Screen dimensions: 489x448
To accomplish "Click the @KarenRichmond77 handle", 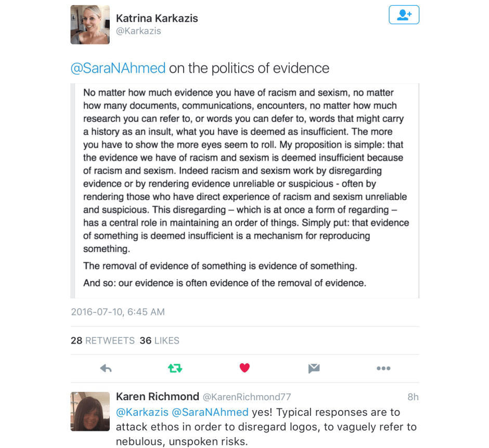I will coord(247,397).
